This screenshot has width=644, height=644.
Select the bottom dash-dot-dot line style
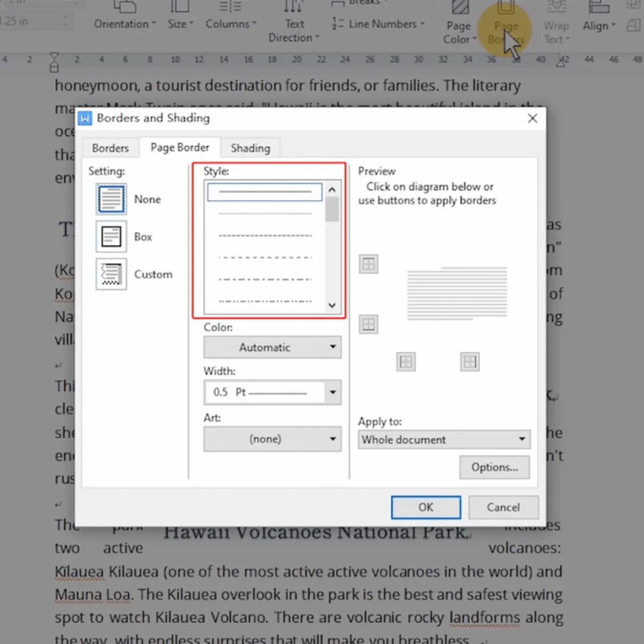coord(265,302)
